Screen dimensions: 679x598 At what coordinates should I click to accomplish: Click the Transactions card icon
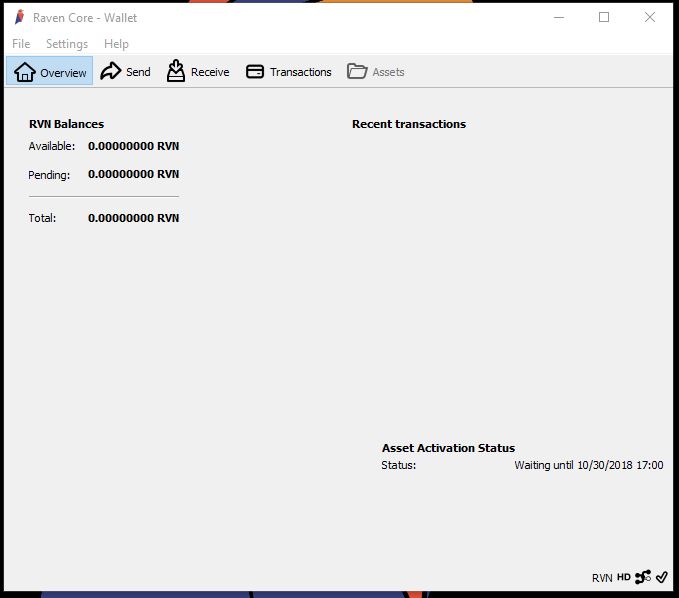pos(255,71)
